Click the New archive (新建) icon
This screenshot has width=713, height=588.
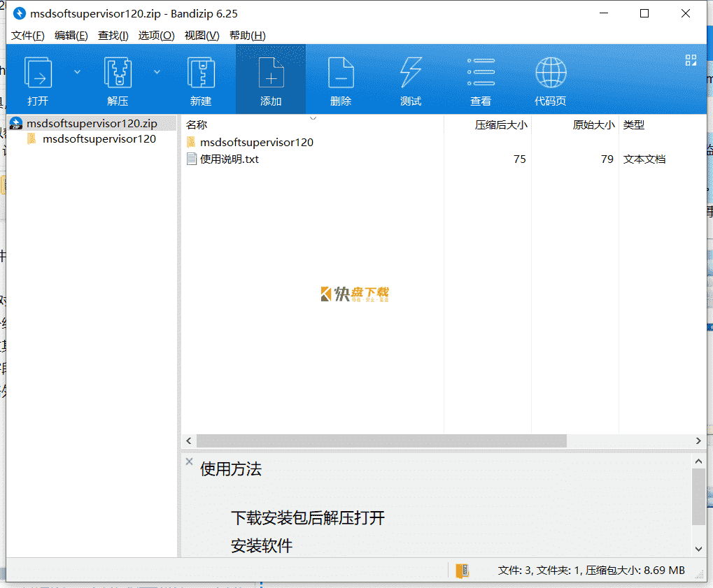201,72
